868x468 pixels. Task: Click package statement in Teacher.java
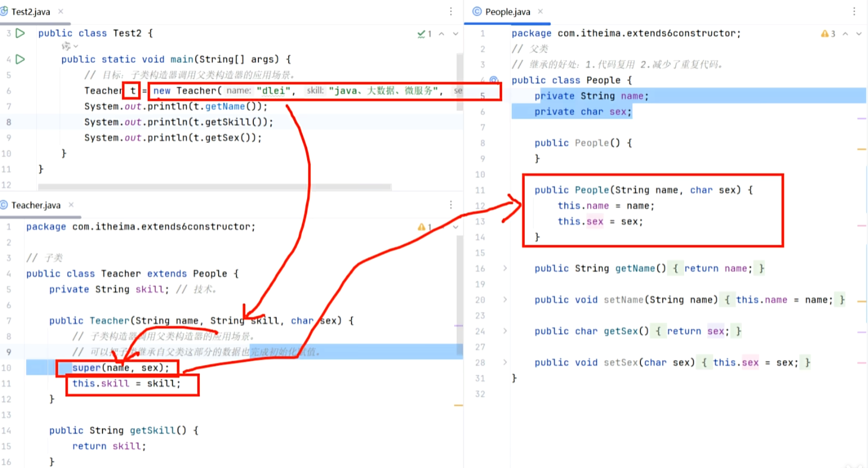[141, 227]
